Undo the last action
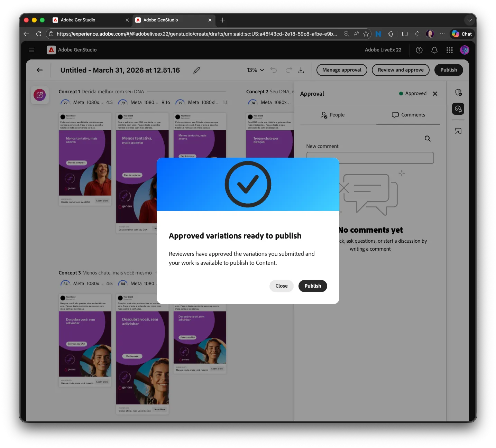The width and height of the screenshot is (496, 448). click(x=274, y=70)
